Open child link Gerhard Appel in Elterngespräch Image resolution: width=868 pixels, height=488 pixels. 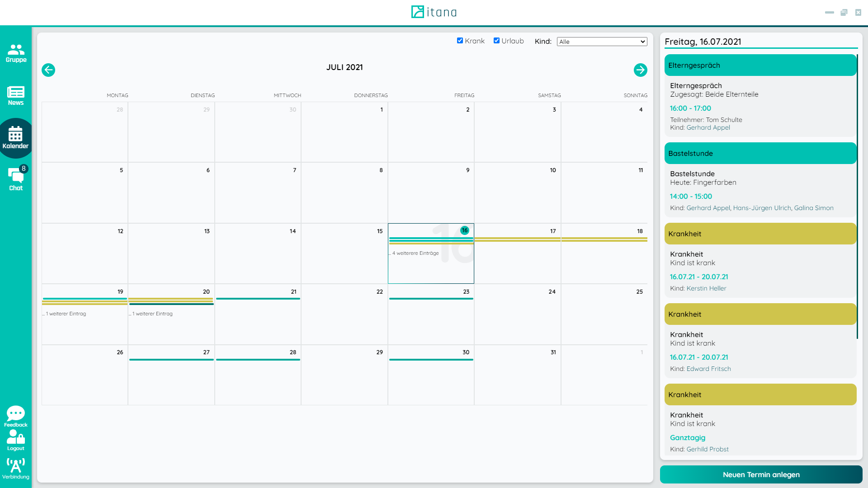(708, 127)
